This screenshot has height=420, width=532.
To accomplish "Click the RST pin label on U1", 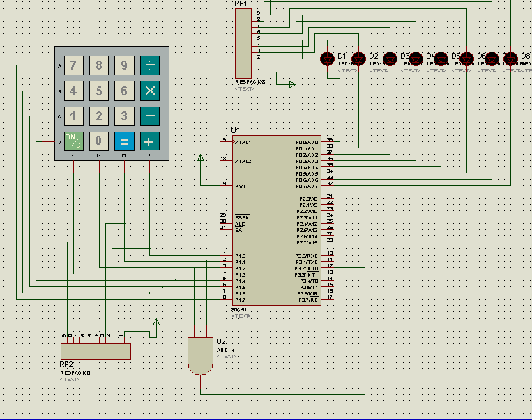I will pyautogui.click(x=241, y=186).
